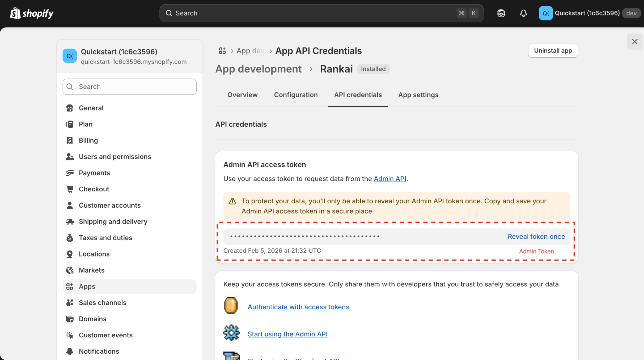The width and height of the screenshot is (644, 360).
Task: Click the Payments sidebar icon
Action: (70, 173)
